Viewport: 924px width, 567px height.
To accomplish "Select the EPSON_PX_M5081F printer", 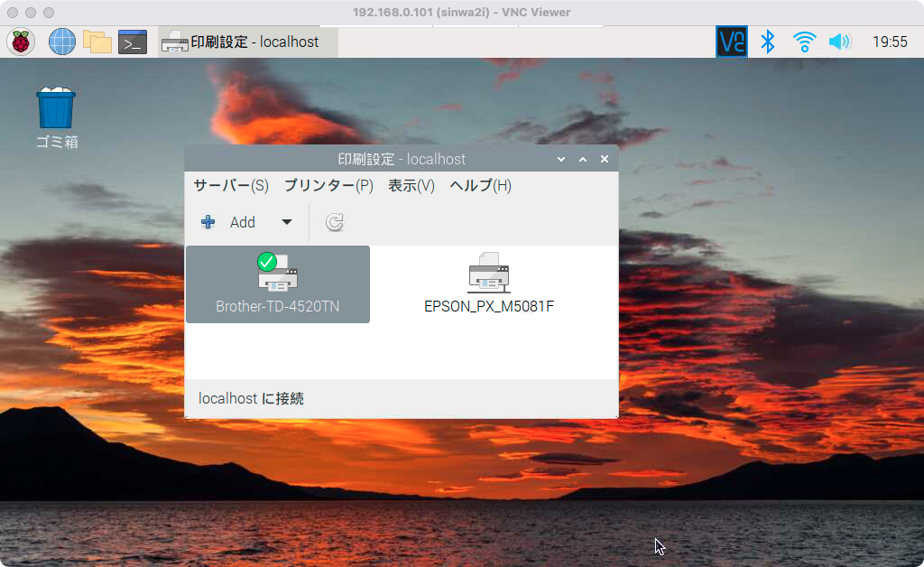I will tap(489, 283).
